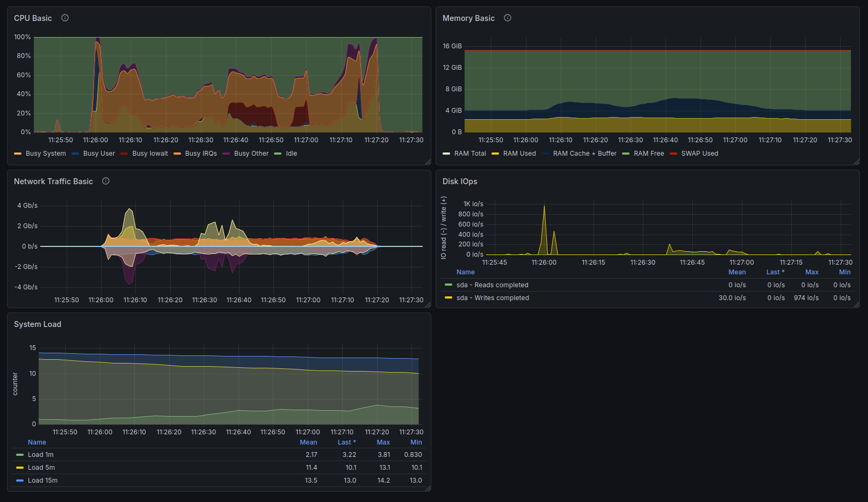The height and width of the screenshot is (502, 868).
Task: Toggle Busy Other series in legend
Action: coord(251,154)
